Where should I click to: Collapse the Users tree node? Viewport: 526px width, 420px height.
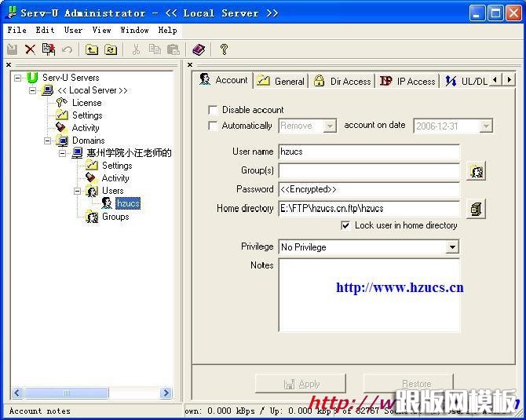coord(78,191)
